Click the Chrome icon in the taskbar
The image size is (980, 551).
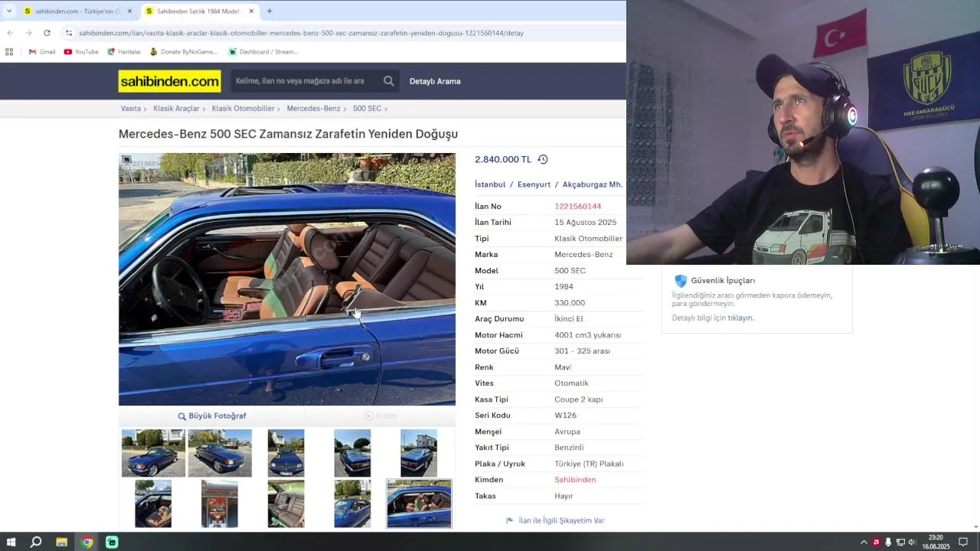tap(87, 542)
